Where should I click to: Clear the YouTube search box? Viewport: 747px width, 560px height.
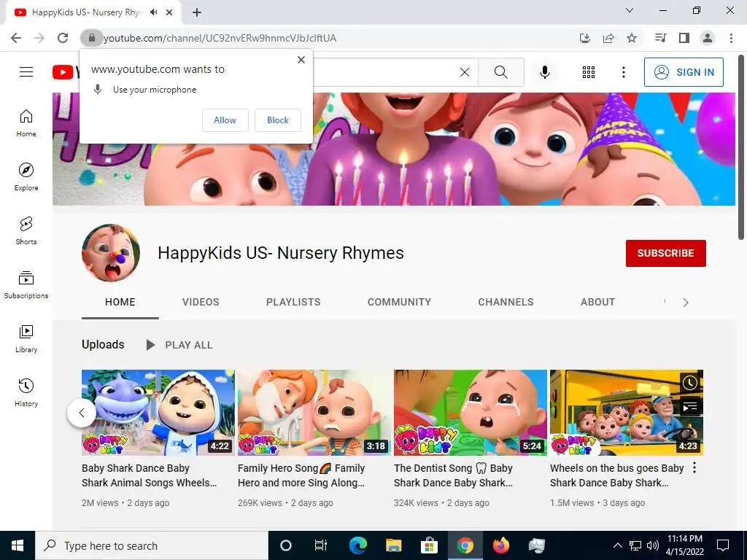(465, 72)
